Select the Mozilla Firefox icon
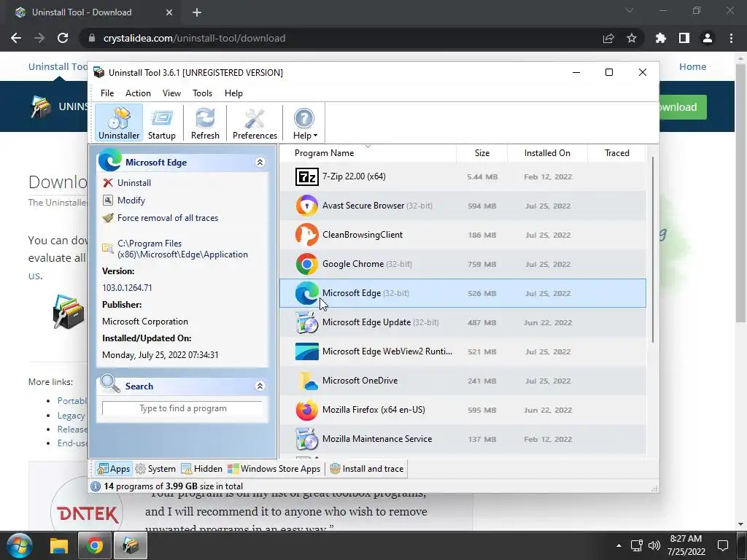The width and height of the screenshot is (747, 560). pyautogui.click(x=307, y=410)
